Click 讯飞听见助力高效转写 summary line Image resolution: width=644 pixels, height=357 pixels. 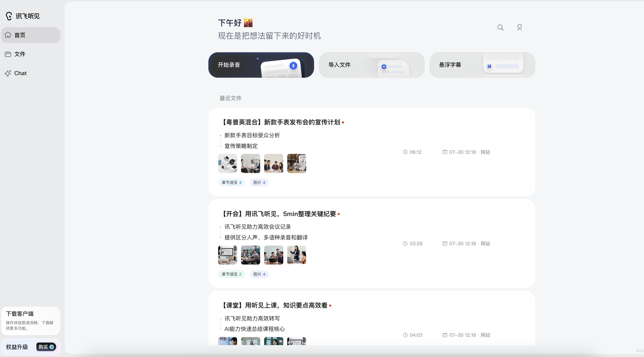(252, 318)
